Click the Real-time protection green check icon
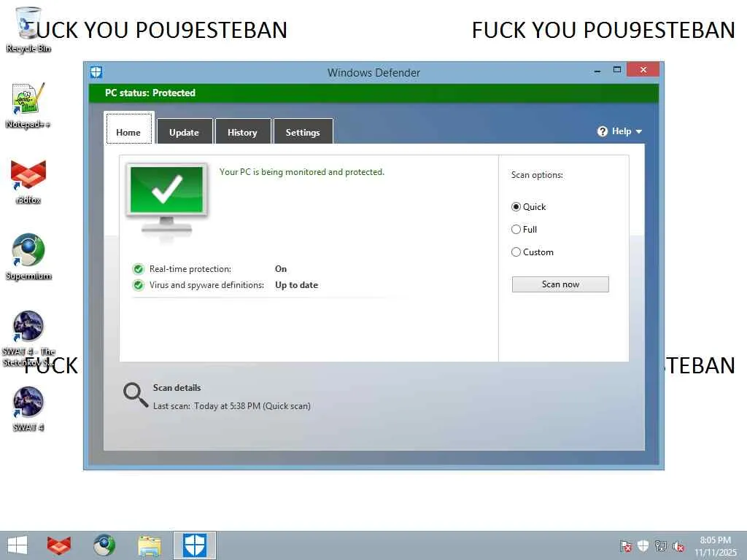This screenshot has width=747, height=560. click(138, 269)
